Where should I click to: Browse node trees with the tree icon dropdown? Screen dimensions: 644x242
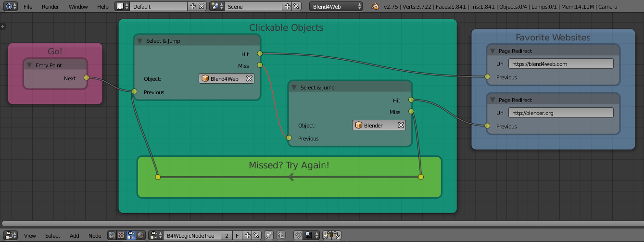click(156, 235)
